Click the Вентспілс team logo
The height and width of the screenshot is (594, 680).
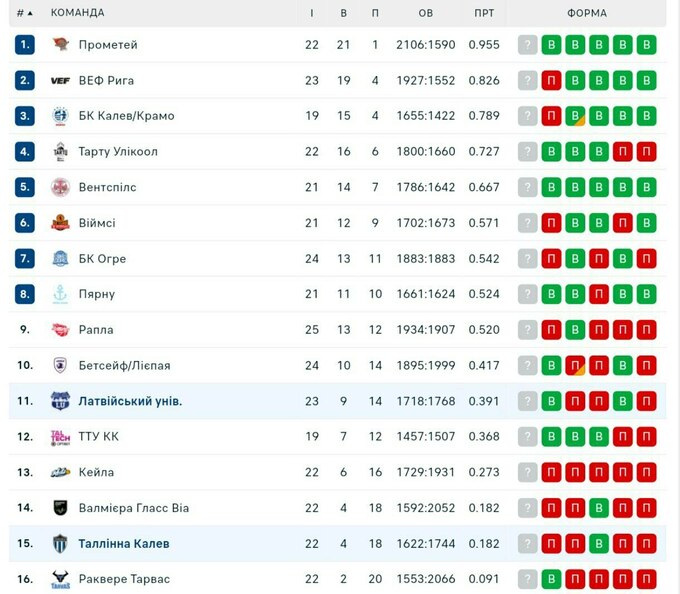pyautogui.click(x=60, y=187)
